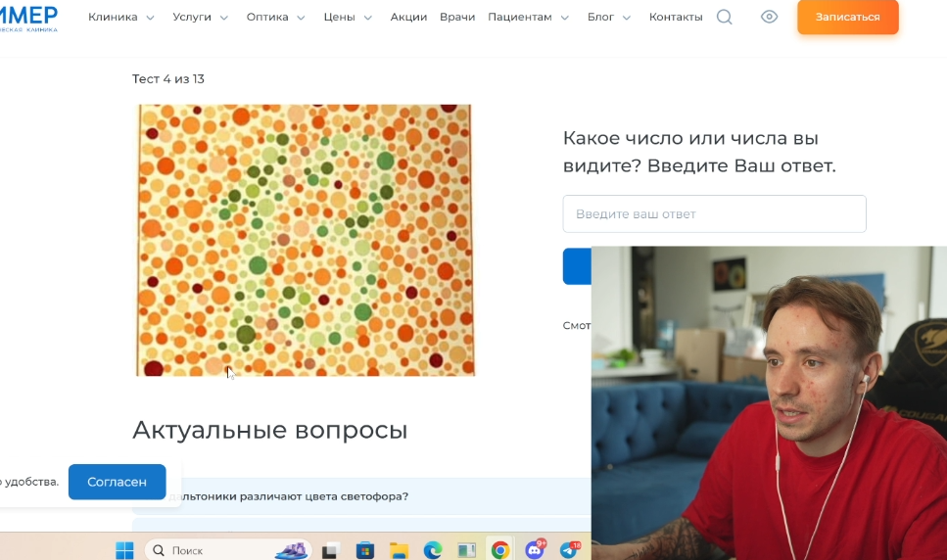The width and height of the screenshot is (947, 560).
Task: Open Telegram from the taskbar
Action: pos(569,550)
